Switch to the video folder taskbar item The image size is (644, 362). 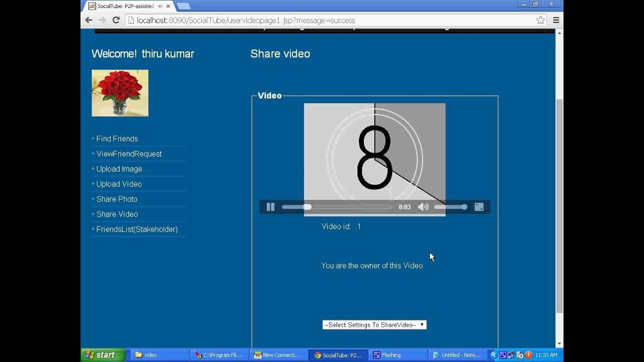(x=159, y=355)
